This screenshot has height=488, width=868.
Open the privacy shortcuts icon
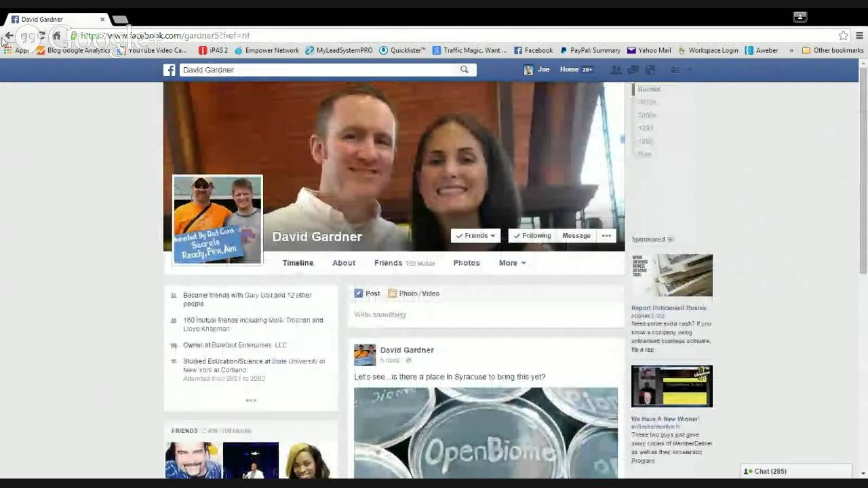tap(675, 70)
